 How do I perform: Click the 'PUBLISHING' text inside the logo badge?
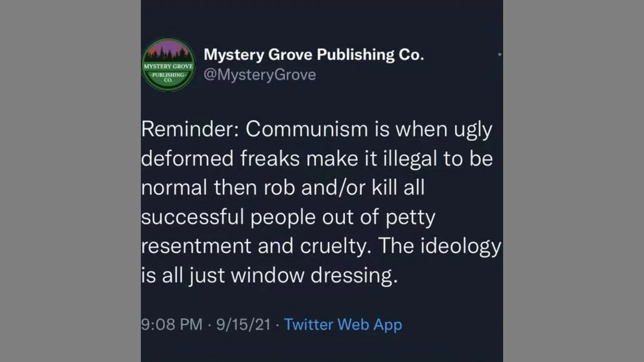click(x=168, y=74)
